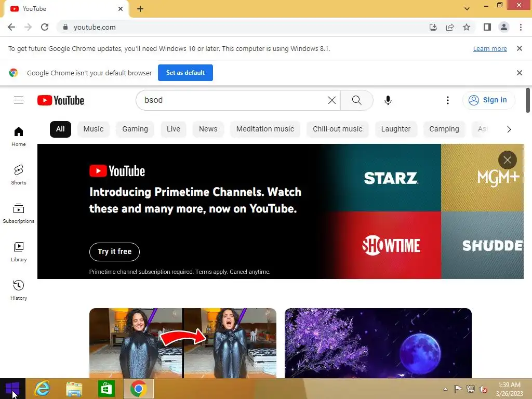Dismiss the default browser prompt
This screenshot has height=399, width=532.
point(519,73)
